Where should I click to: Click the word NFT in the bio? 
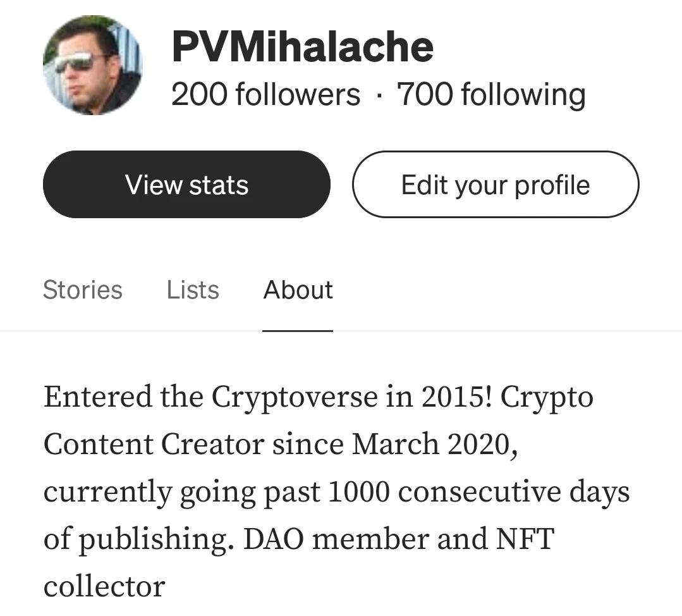click(x=525, y=539)
